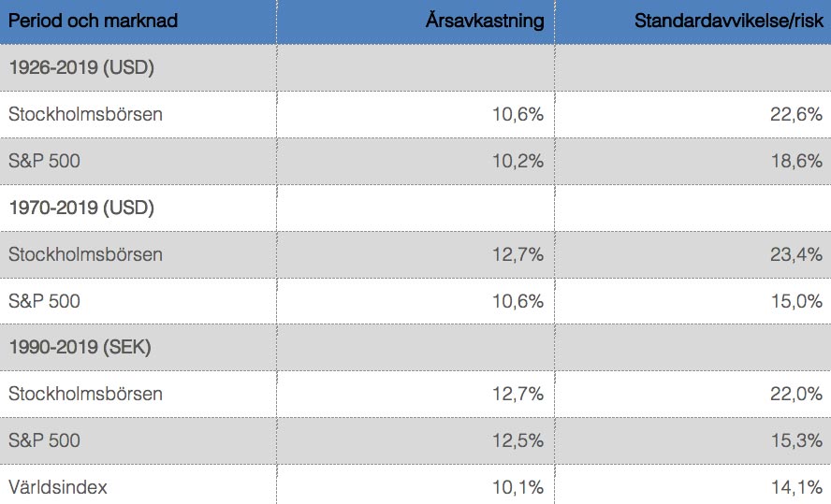Select the 10,2% return for S&P 500

415,161
